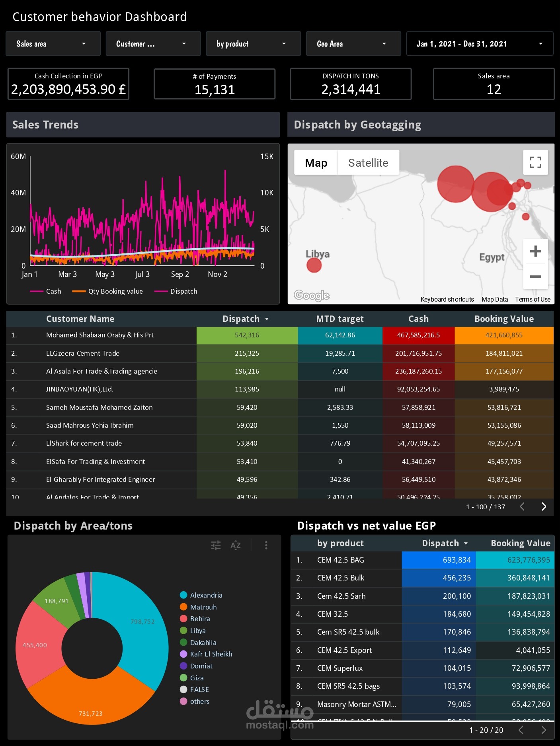Go to previous page of product table
Viewport: 560px width, 746px height.
(521, 730)
